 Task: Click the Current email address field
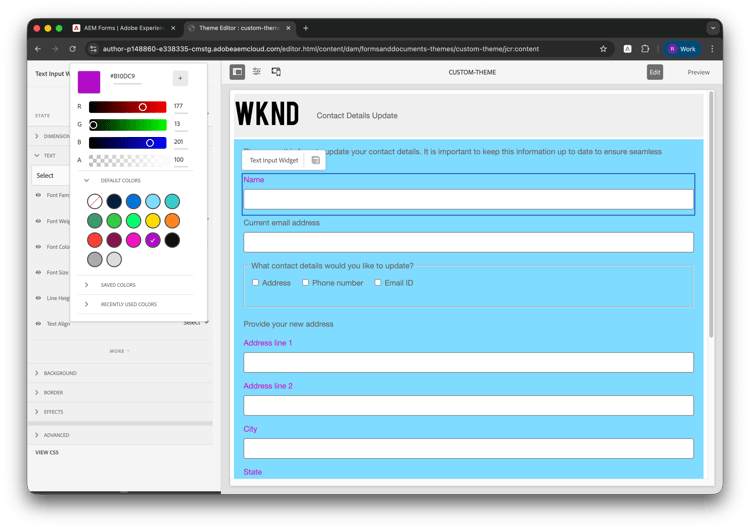point(468,243)
